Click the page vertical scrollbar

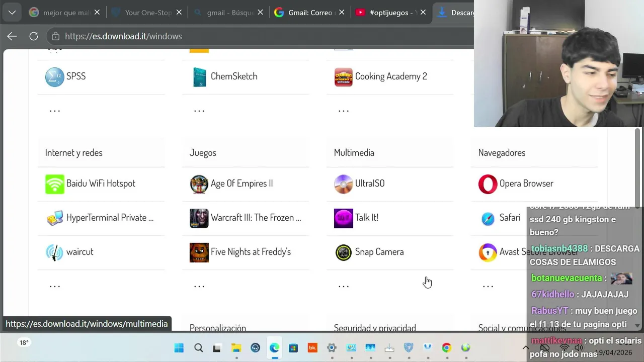pyautogui.click(x=637, y=168)
